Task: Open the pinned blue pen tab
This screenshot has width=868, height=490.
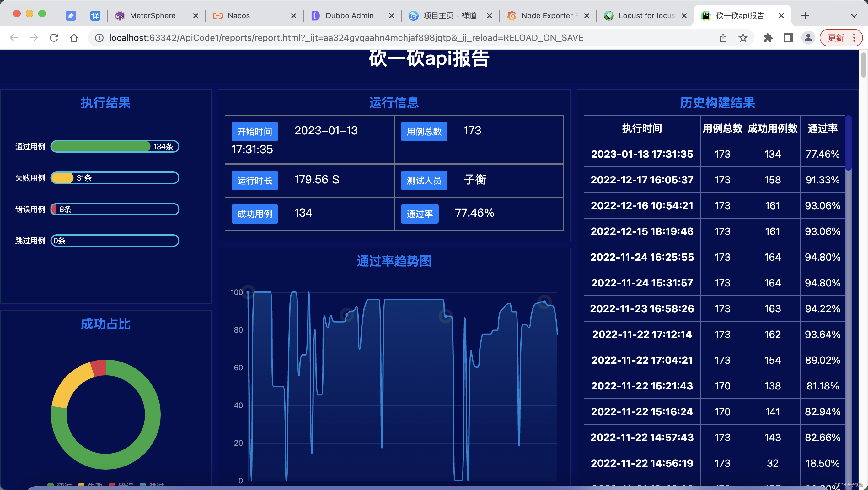Action: pos(71,15)
